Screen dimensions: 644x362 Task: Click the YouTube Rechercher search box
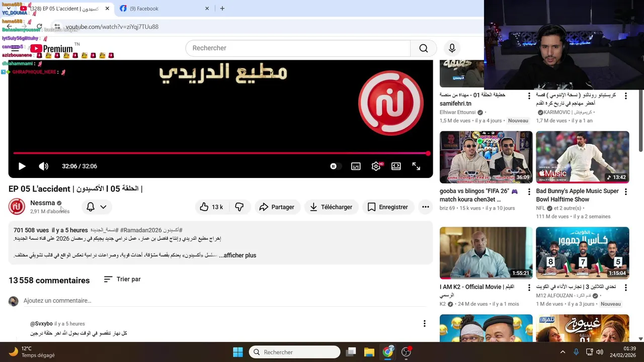pyautogui.click(x=298, y=48)
